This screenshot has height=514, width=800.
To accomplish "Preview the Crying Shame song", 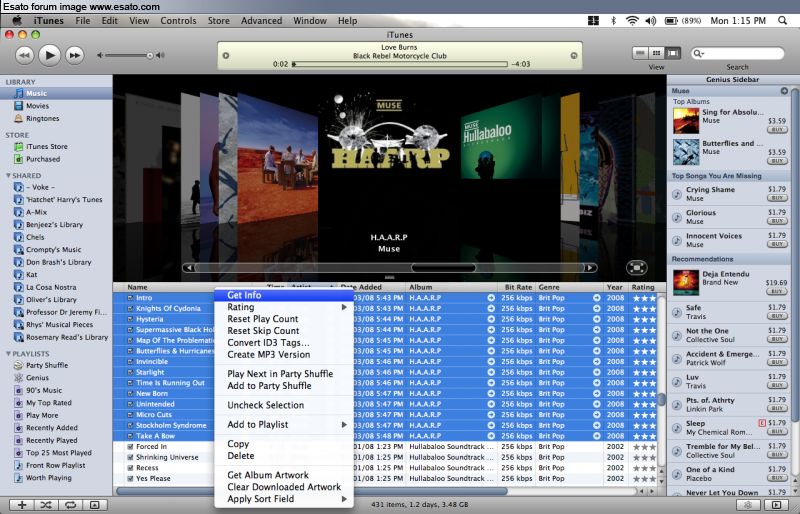I will pyautogui.click(x=677, y=194).
